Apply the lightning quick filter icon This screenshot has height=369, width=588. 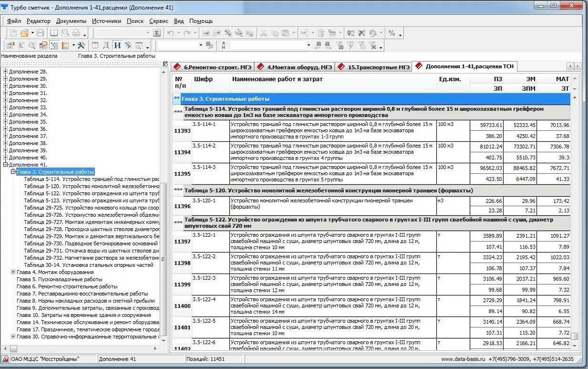[x=351, y=45]
